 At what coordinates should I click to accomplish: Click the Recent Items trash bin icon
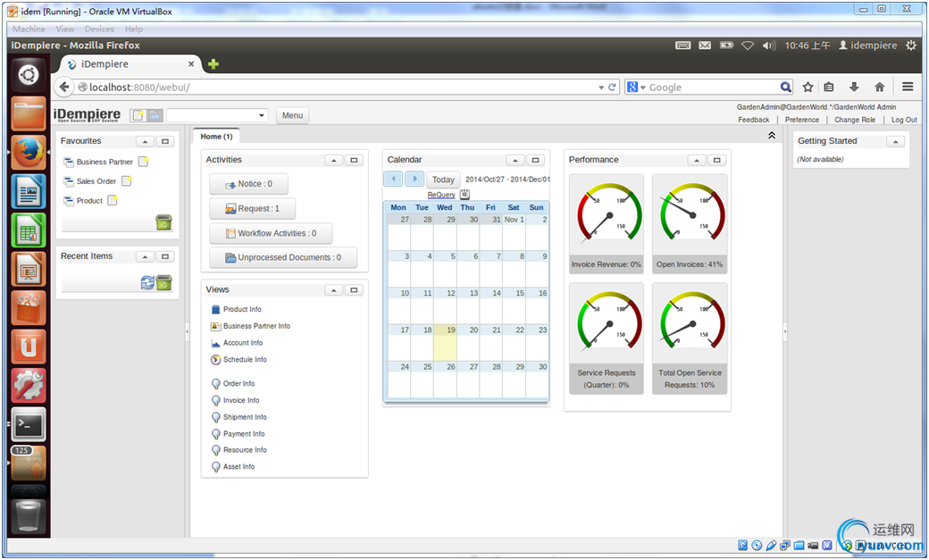(x=164, y=282)
